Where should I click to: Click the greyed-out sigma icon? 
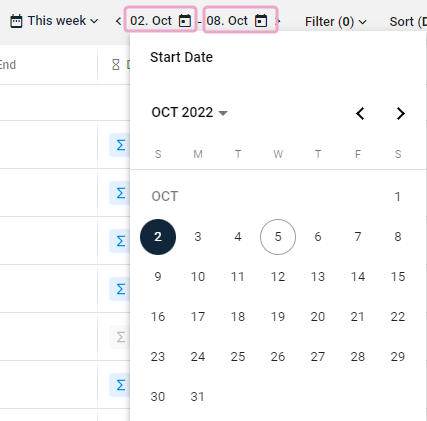(x=121, y=337)
